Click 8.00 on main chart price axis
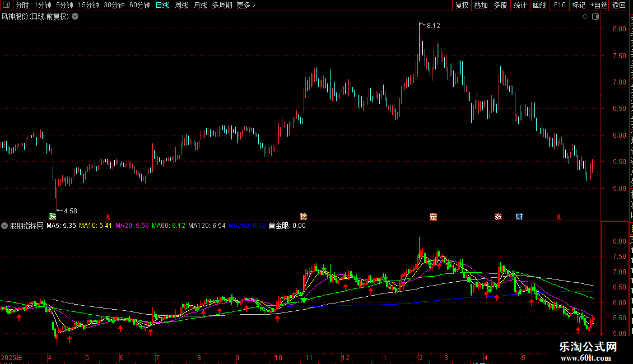633x364 pixels. (619, 29)
